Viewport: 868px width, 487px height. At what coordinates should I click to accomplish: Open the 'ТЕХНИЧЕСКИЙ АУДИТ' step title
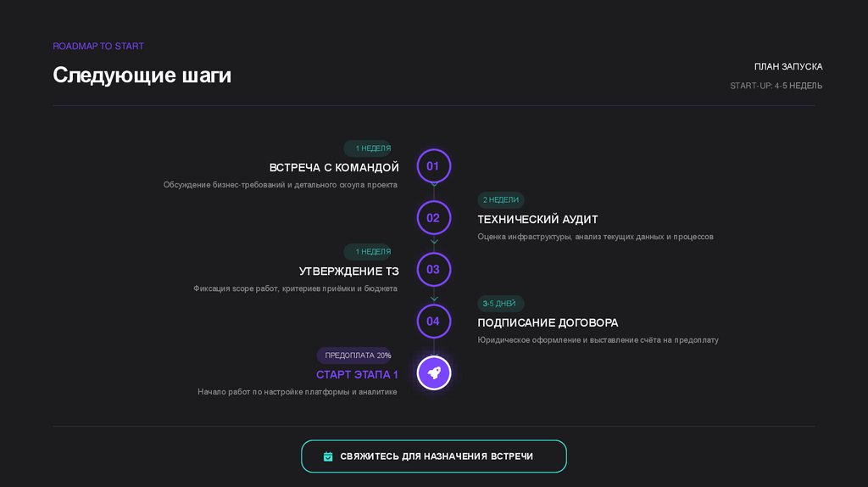pos(537,220)
